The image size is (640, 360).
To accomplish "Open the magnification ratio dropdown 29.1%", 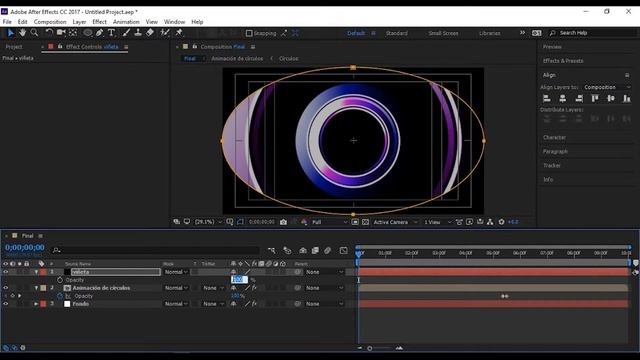I will coord(208,222).
